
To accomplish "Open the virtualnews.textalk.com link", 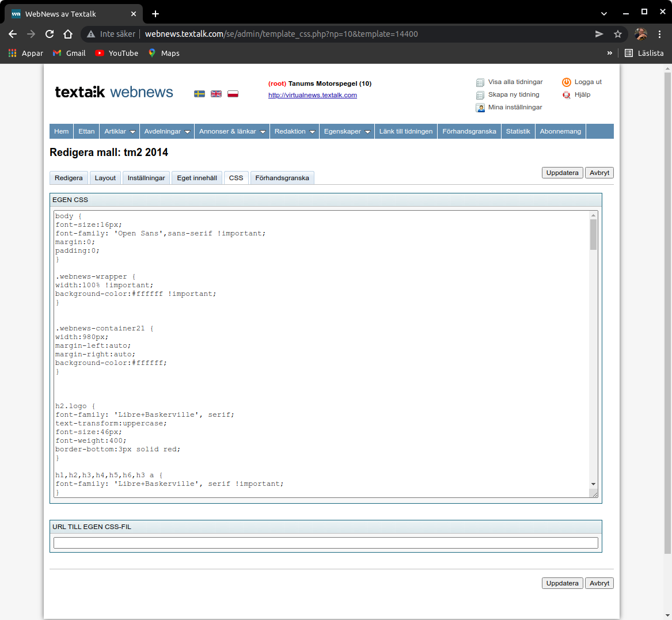I will click(313, 95).
